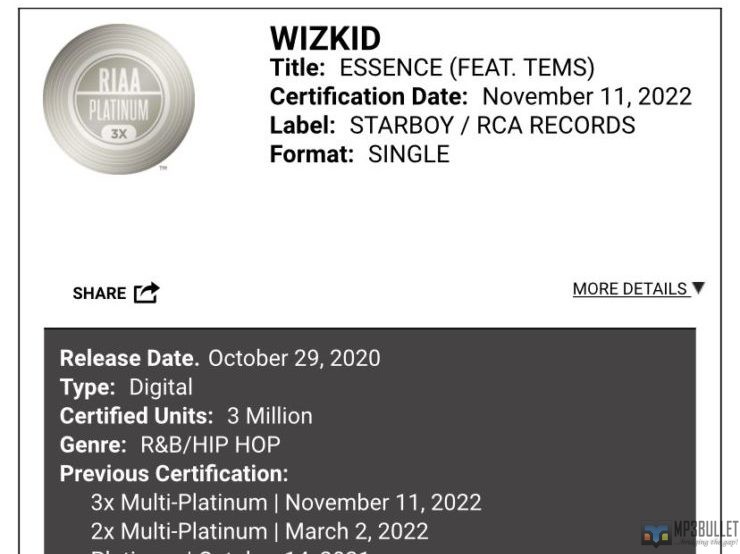Click the MP3BULLET watermark text
This screenshot has width=740, height=554.
[704, 530]
